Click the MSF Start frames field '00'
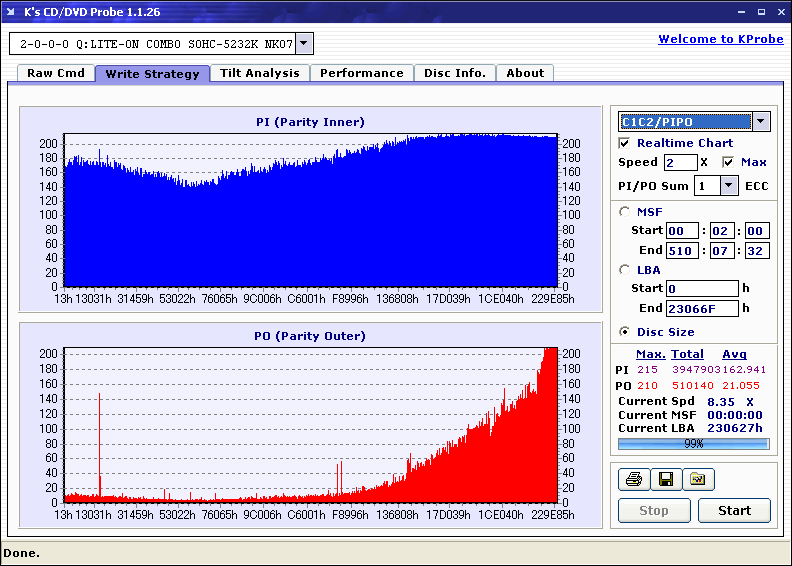This screenshot has height=566, width=792. [757, 231]
